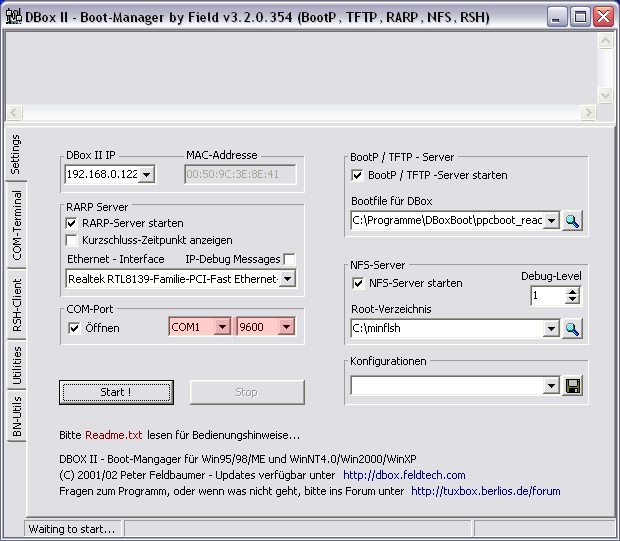
Task: Open the Readme.txt link
Action: pos(113,435)
